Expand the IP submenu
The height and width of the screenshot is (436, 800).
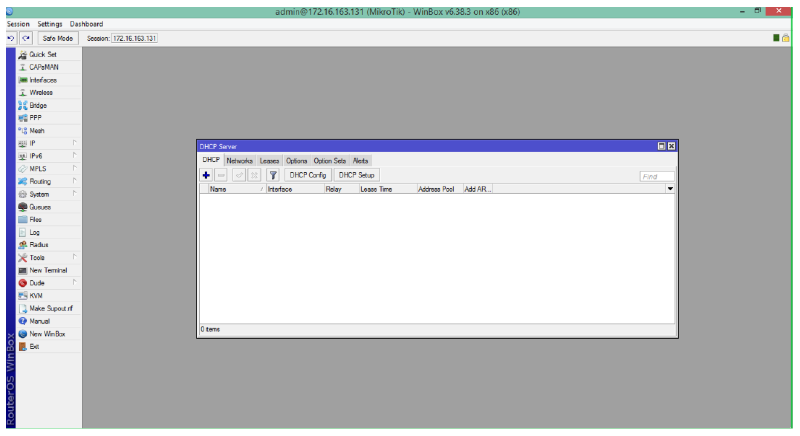coord(48,143)
